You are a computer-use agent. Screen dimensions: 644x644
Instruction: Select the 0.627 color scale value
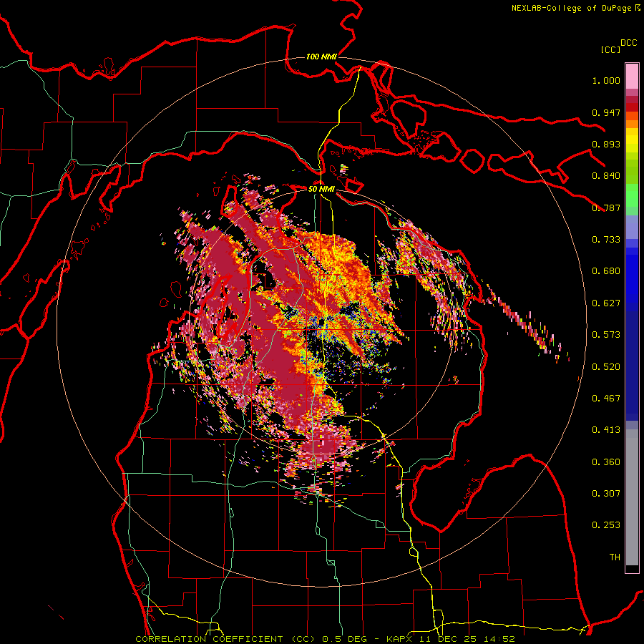(606, 303)
